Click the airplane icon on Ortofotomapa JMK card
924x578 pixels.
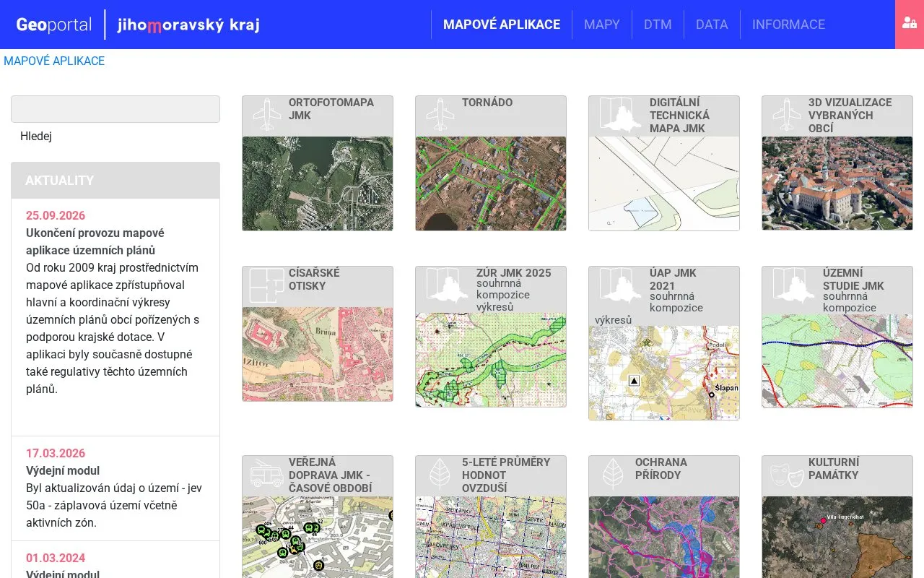[x=266, y=114]
